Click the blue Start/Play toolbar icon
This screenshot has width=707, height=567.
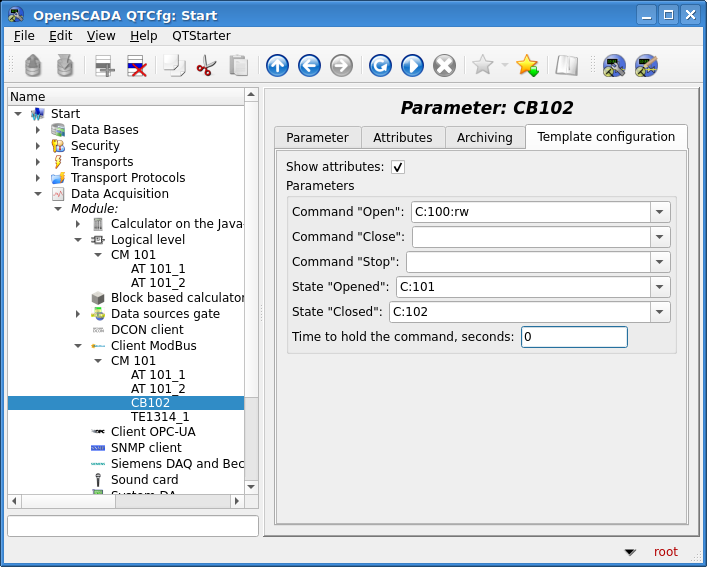[x=412, y=66]
